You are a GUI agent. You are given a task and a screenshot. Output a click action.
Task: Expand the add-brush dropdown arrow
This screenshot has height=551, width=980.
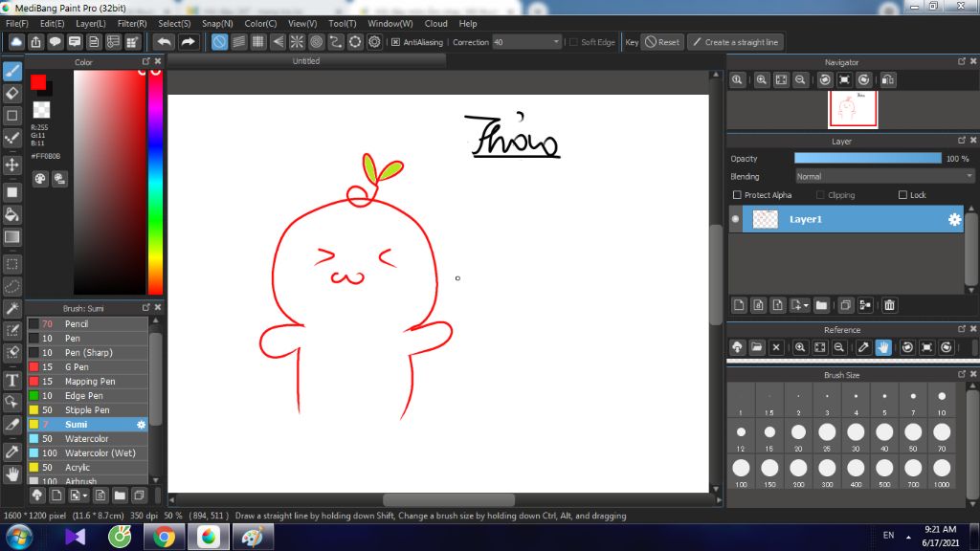pyautogui.click(x=85, y=496)
